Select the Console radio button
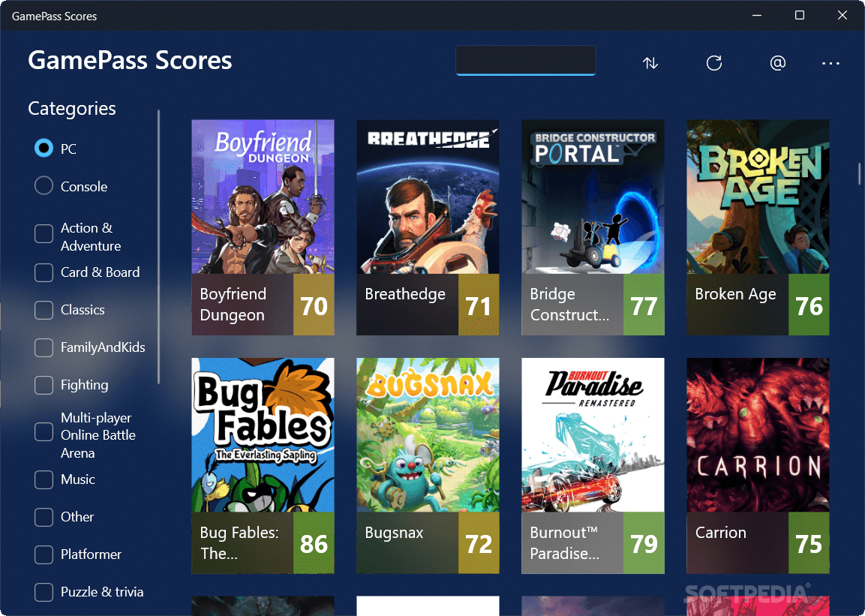This screenshot has width=865, height=616. point(44,186)
